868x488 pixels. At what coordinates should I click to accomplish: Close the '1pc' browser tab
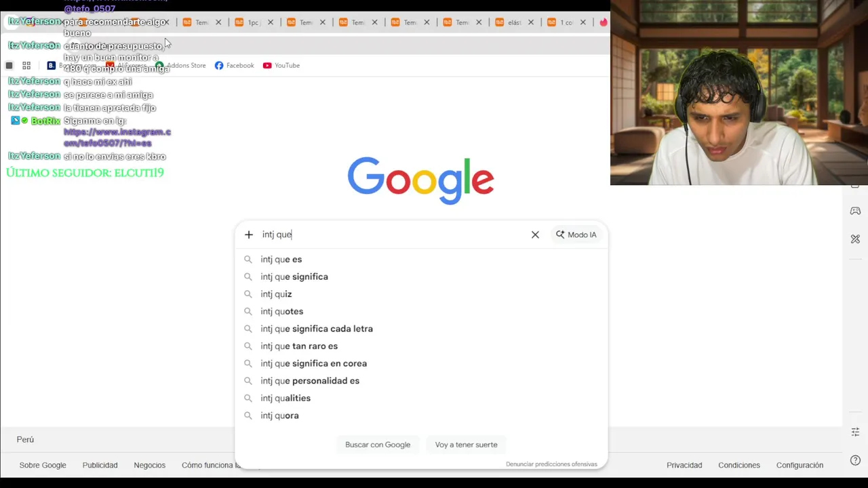click(271, 22)
